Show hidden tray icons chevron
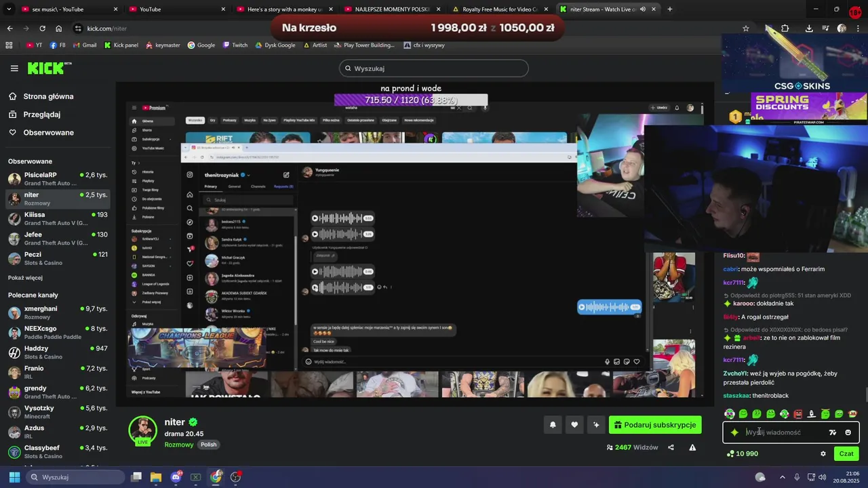Viewport: 868px width, 488px height. [782, 477]
